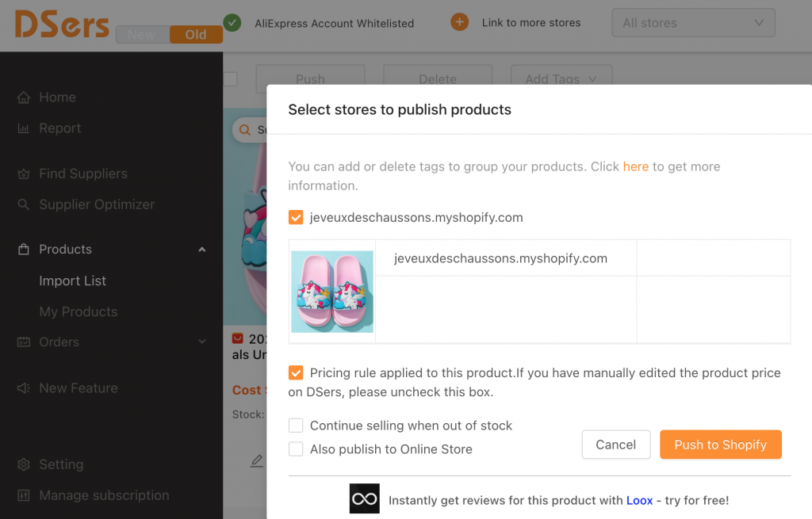The width and height of the screenshot is (812, 519).
Task: Open the Add Tags dropdown
Action: click(x=561, y=78)
